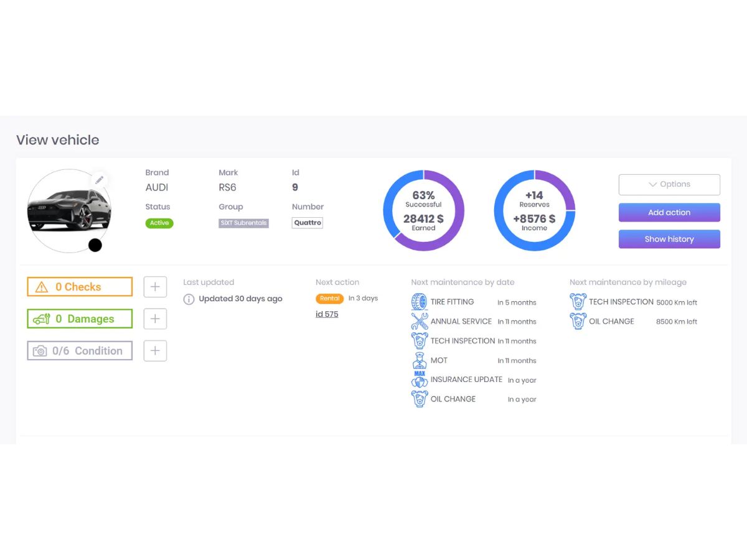747x560 pixels.
Task: Click the plus button next to Condition
Action: 155,350
